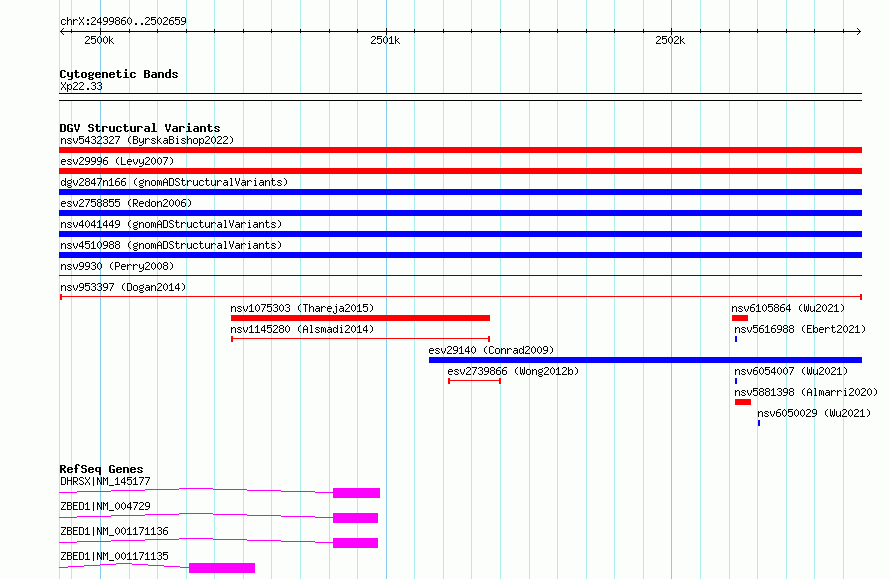This screenshot has width=890, height=579.
Task: Click the magenta exon of ZBED1|NM_004729
Action: pos(355,518)
